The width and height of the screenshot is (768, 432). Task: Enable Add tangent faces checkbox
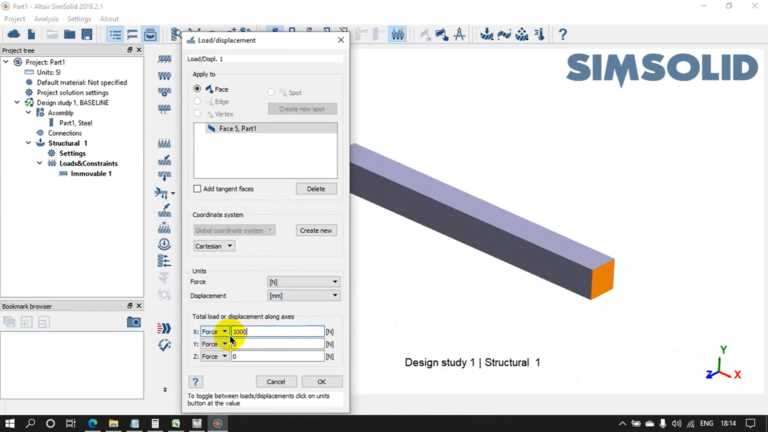point(197,189)
